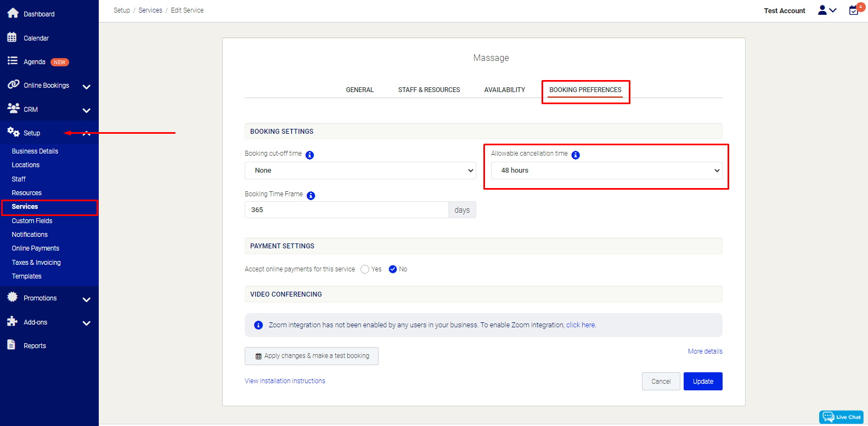Open the user account dropdown
This screenshot has height=426, width=868.
pos(827,10)
